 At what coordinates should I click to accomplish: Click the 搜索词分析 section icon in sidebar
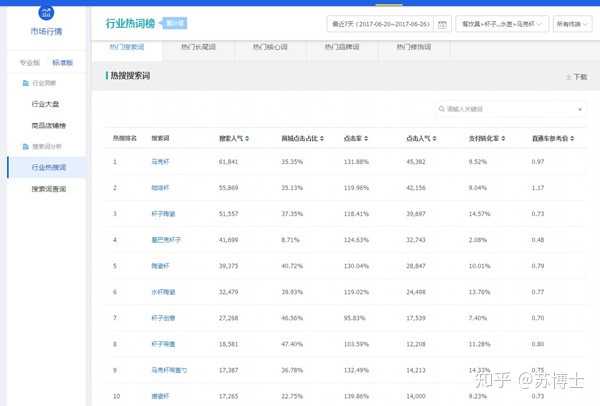pyautogui.click(x=26, y=147)
